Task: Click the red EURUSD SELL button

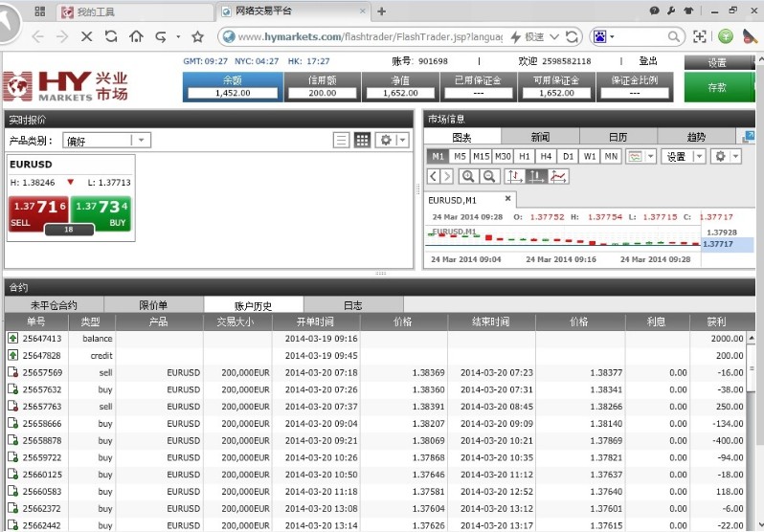Action: [38, 213]
